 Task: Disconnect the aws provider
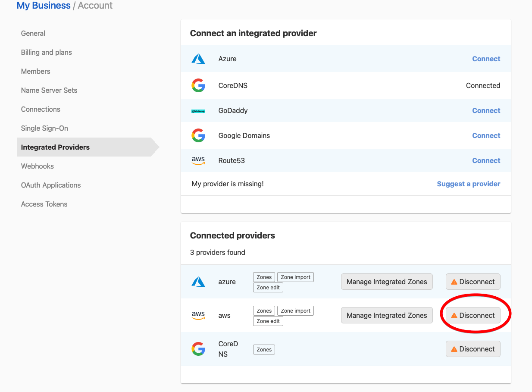pyautogui.click(x=473, y=315)
